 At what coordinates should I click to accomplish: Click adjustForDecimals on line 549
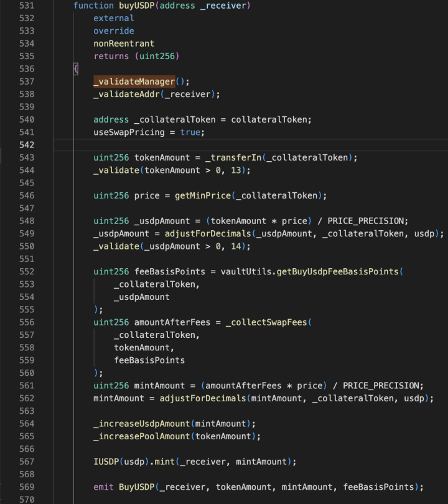(208, 234)
